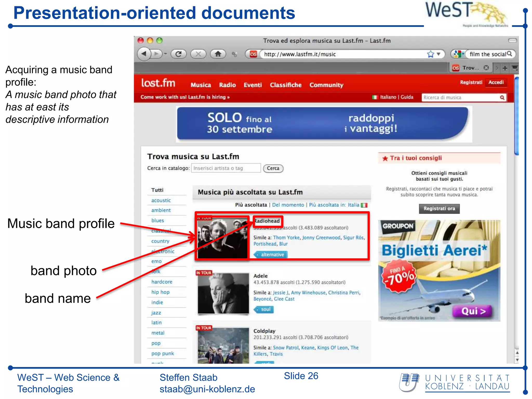Open the search engine selector icon
The width and height of the screenshot is (532, 399).
[x=458, y=54]
